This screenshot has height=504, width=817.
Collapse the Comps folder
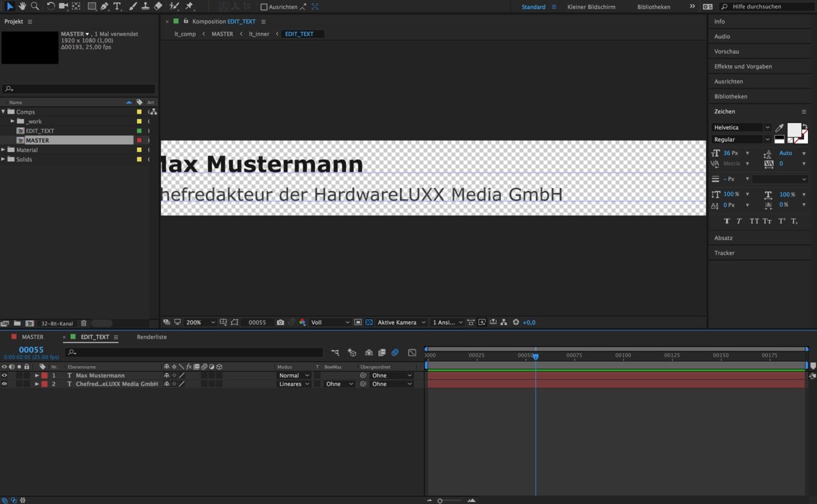[x=3, y=112]
